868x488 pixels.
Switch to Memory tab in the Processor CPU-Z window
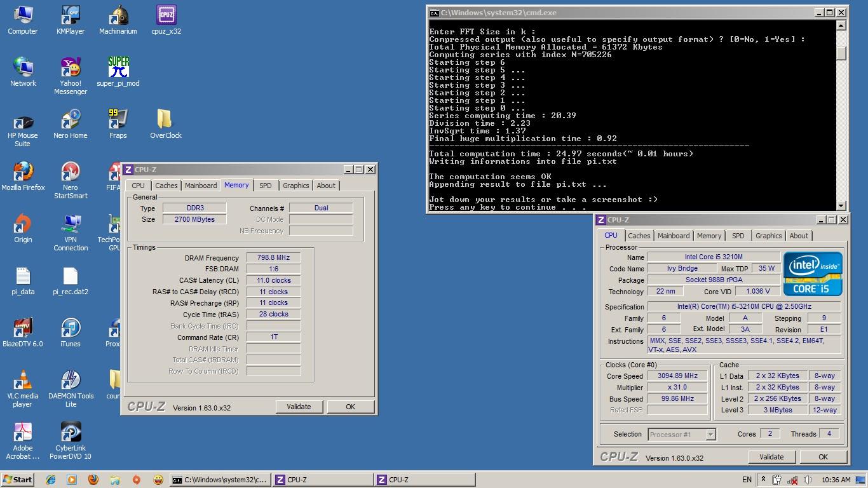coord(709,236)
